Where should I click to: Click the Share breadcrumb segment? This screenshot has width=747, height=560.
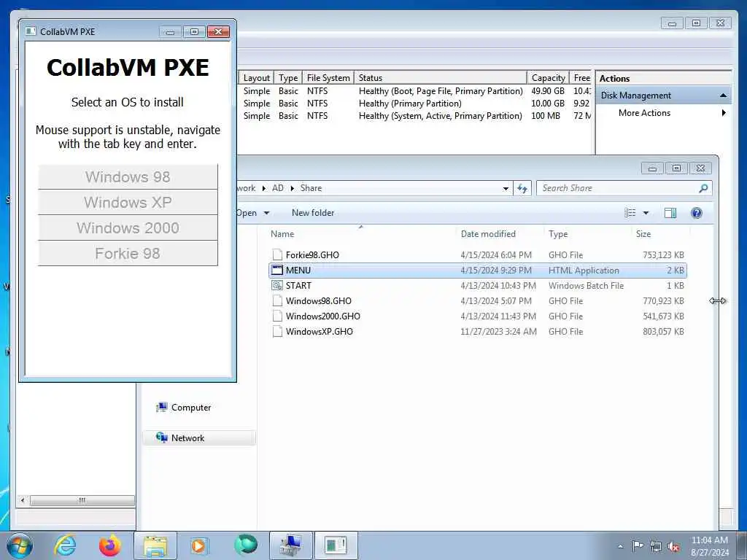311,188
